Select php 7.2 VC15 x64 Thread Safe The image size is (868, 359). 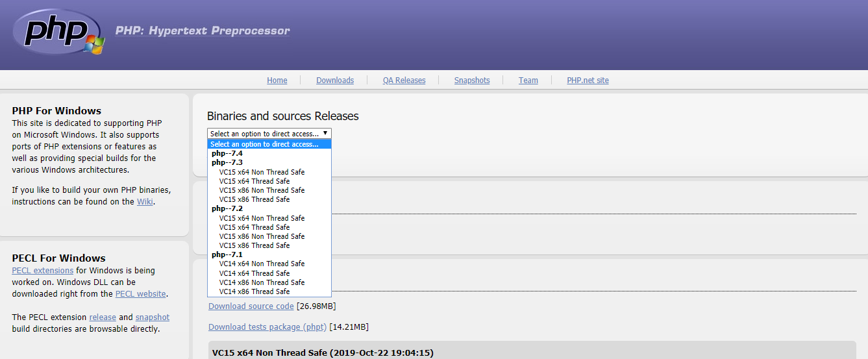(269, 227)
